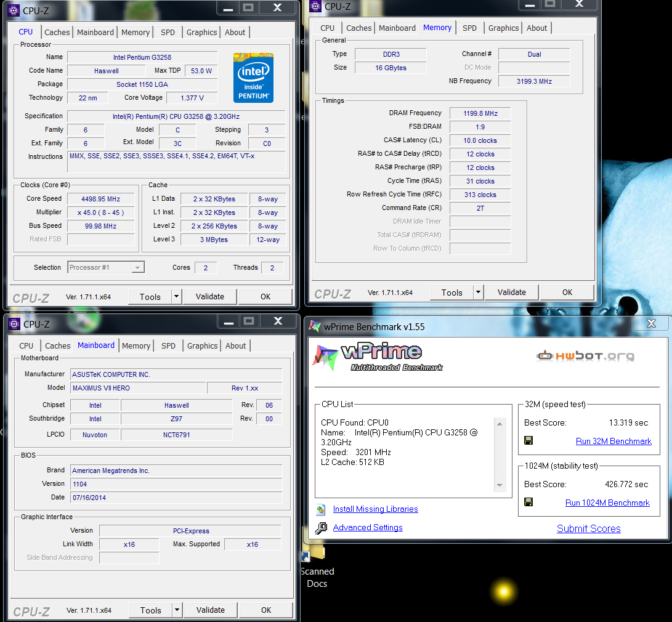Click the BIOS Date field 07/16/2014
This screenshot has width=672, height=622.
tap(176, 498)
